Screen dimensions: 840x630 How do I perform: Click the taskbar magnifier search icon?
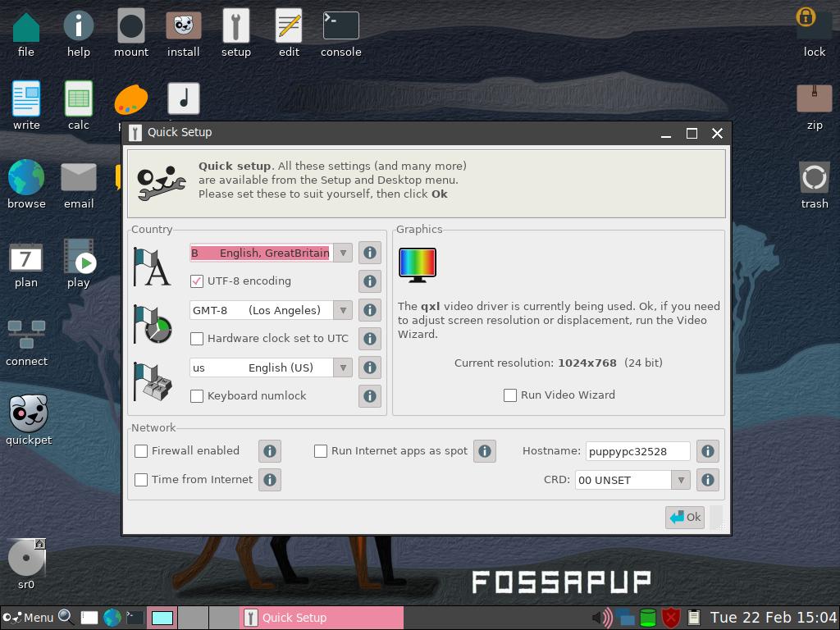pyautogui.click(x=66, y=617)
